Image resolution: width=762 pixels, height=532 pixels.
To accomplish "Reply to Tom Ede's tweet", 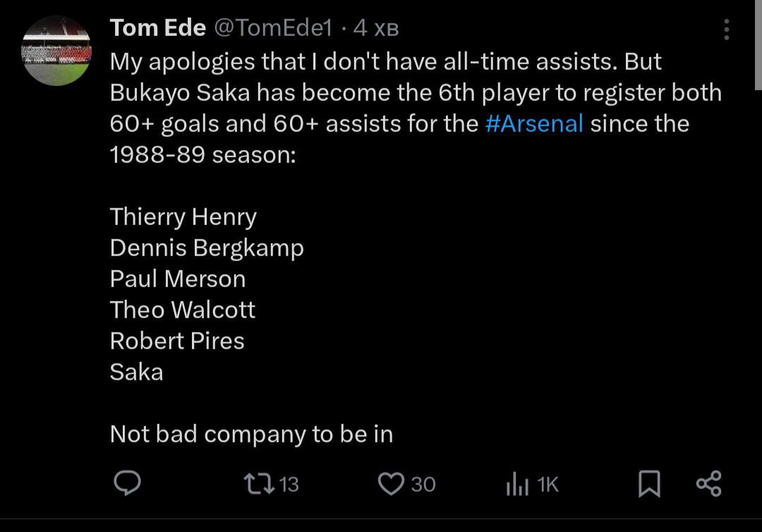I will [128, 484].
